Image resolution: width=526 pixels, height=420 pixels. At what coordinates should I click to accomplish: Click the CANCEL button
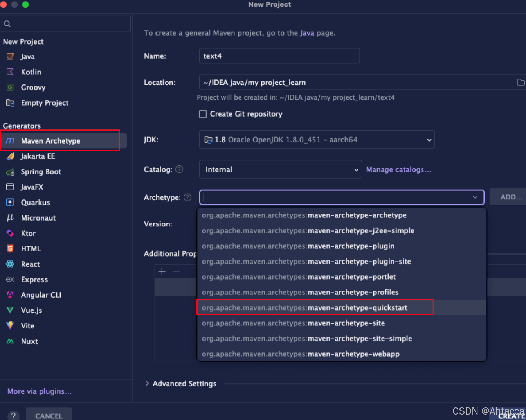[x=49, y=415]
